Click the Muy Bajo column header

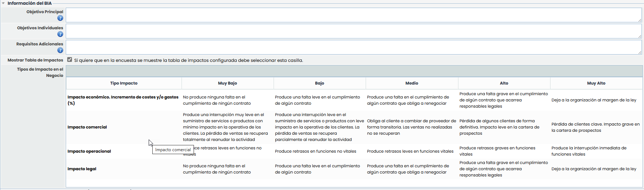227,83
